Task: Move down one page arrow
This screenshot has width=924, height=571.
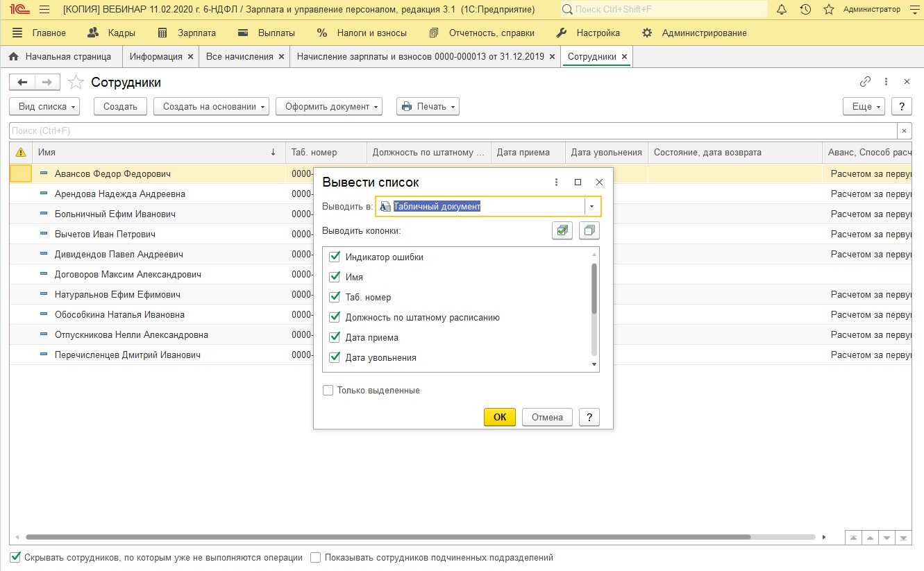Action: point(887,538)
